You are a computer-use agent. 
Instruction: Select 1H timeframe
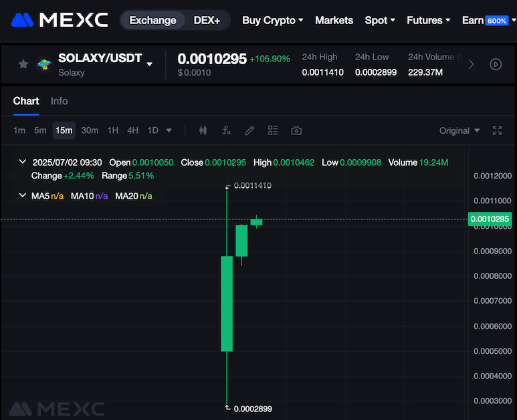tap(113, 130)
